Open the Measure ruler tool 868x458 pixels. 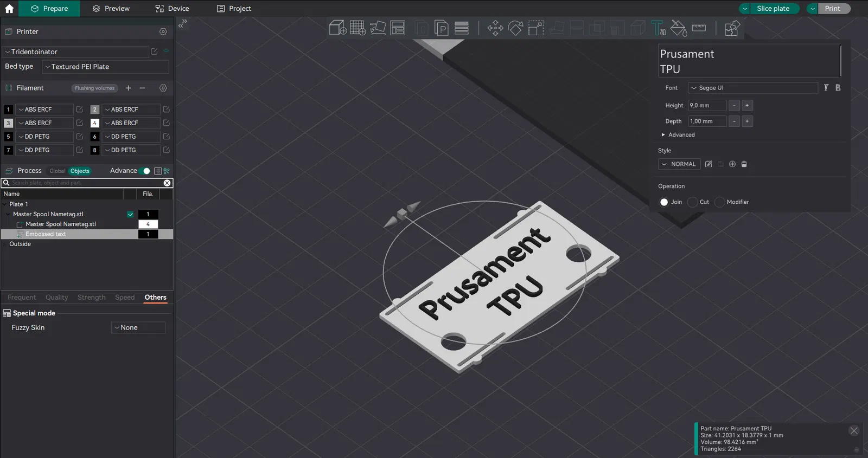click(x=699, y=28)
